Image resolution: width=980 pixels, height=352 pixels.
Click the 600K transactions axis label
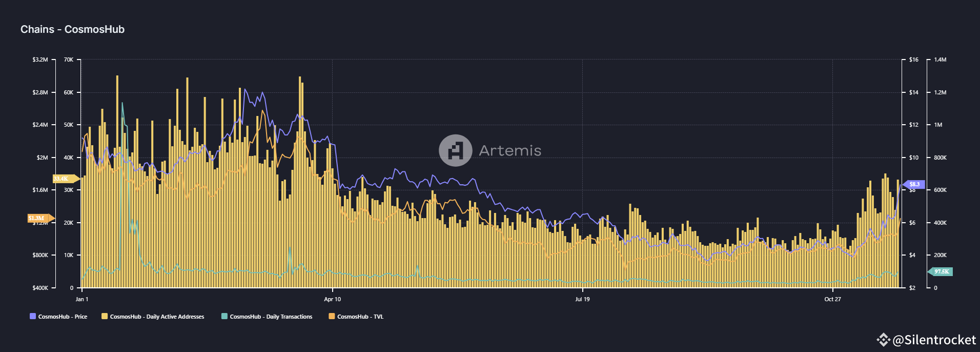pos(940,190)
